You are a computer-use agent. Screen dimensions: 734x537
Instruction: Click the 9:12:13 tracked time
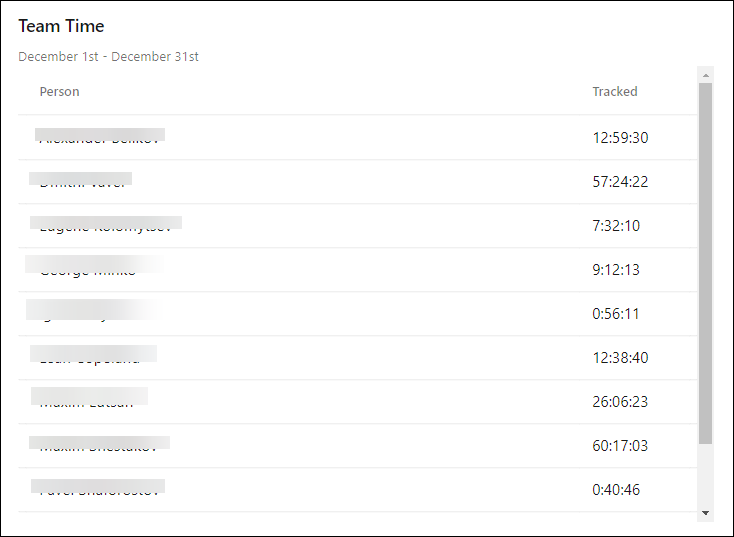pyautogui.click(x=616, y=270)
